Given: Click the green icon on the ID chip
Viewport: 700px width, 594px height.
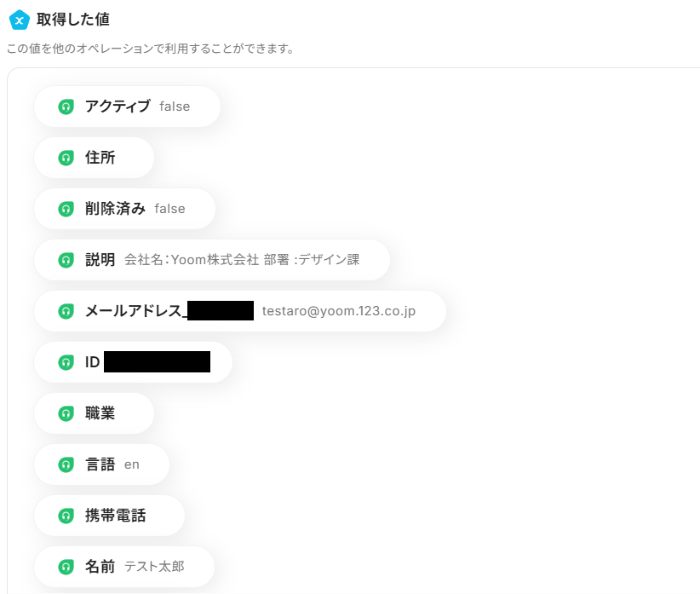Looking at the screenshot, I should coord(66,362).
